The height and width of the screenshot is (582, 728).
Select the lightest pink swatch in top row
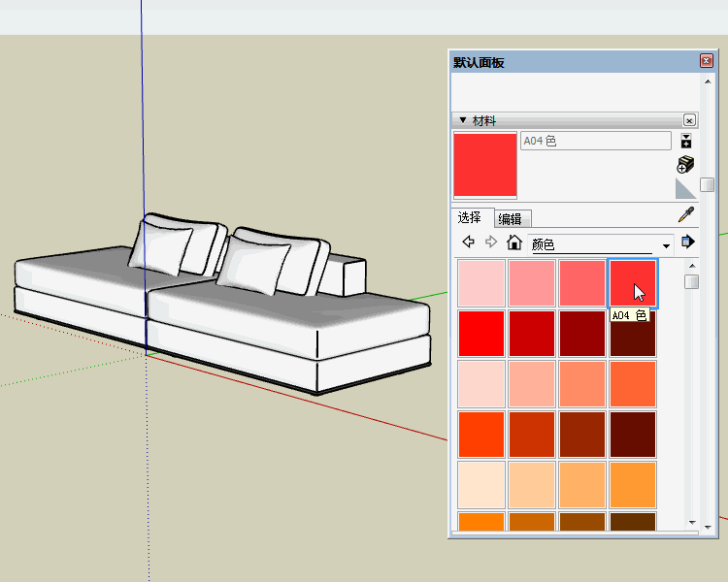point(481,283)
